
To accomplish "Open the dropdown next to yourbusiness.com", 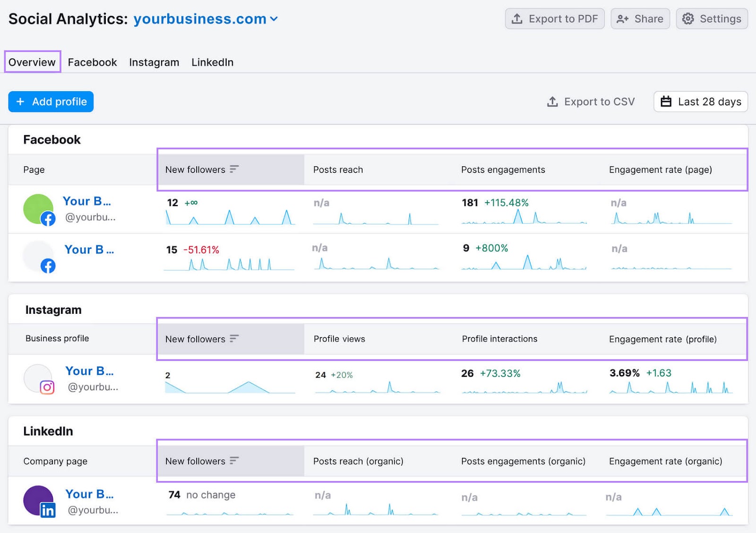I will coord(274,19).
